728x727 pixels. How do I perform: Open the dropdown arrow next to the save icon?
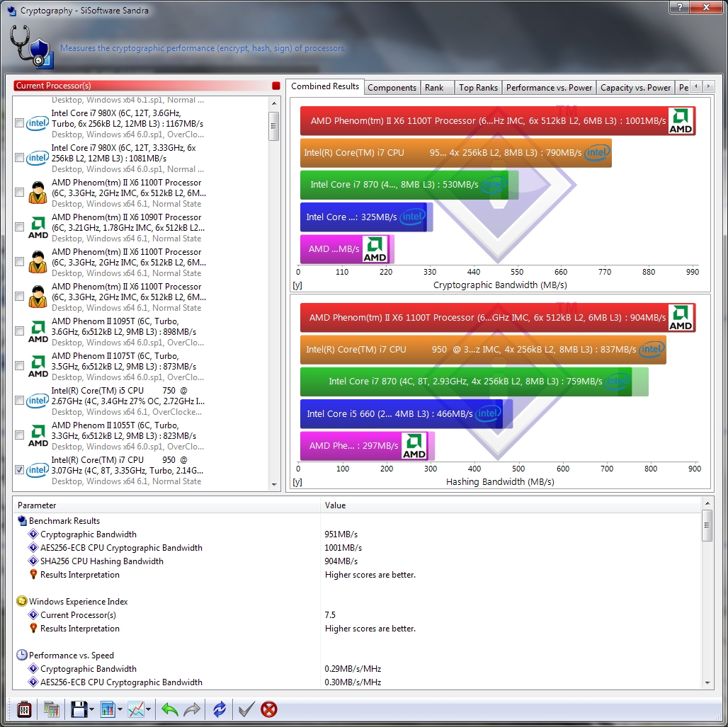(91, 709)
